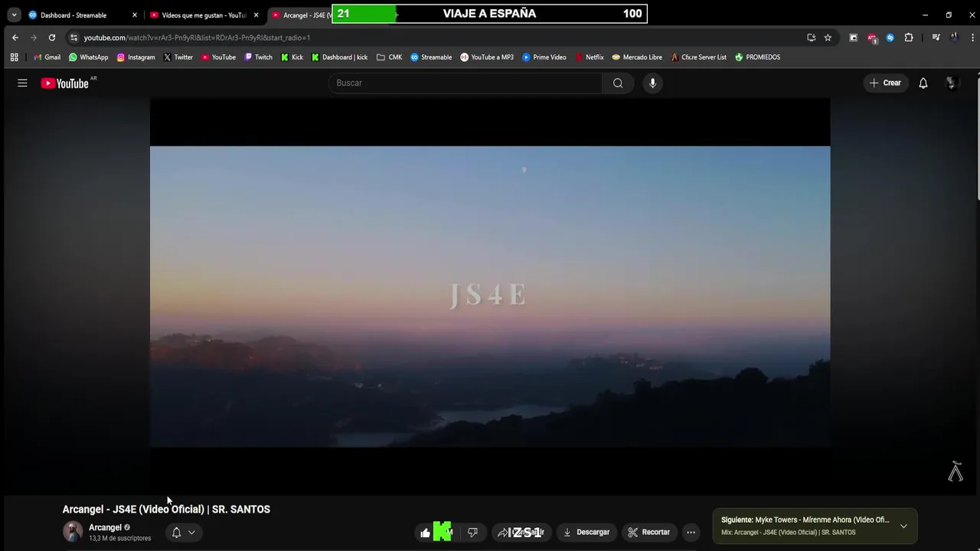Open the media control toolbar icon
Screen dimensions: 980x551
pos(936,37)
